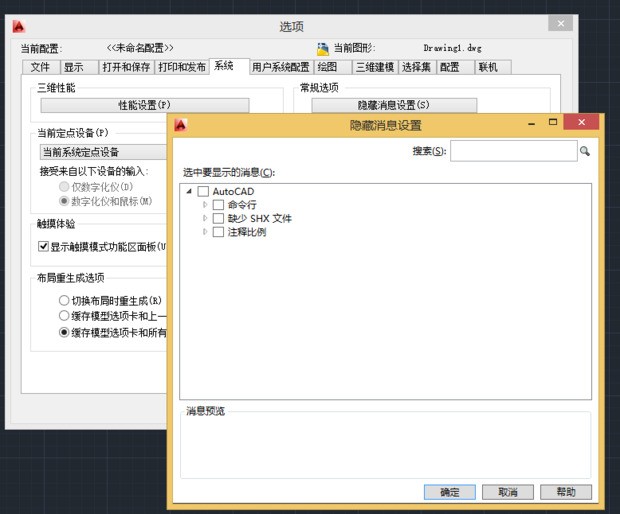Check the AutoCAD root checkbox
The height and width of the screenshot is (514, 620).
[x=203, y=191]
